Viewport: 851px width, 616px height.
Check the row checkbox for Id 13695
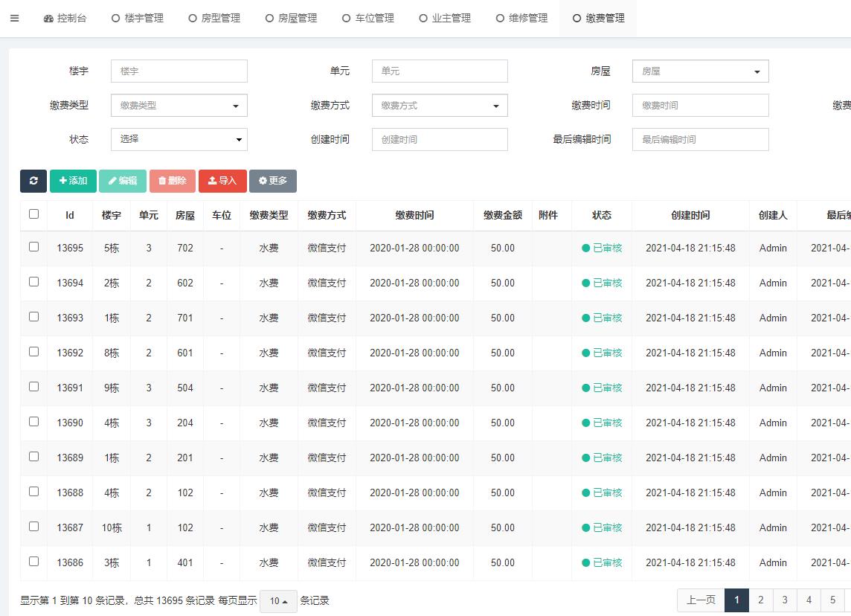coord(33,247)
